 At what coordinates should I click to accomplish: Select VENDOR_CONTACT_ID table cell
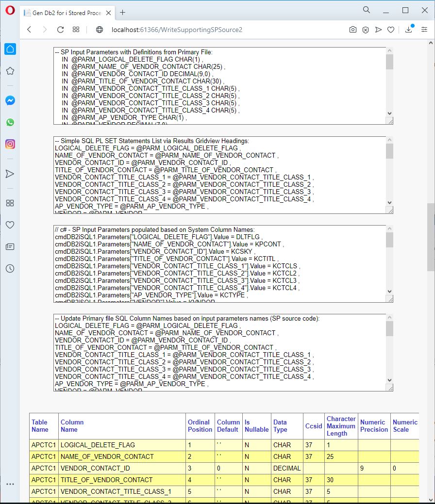click(122, 468)
